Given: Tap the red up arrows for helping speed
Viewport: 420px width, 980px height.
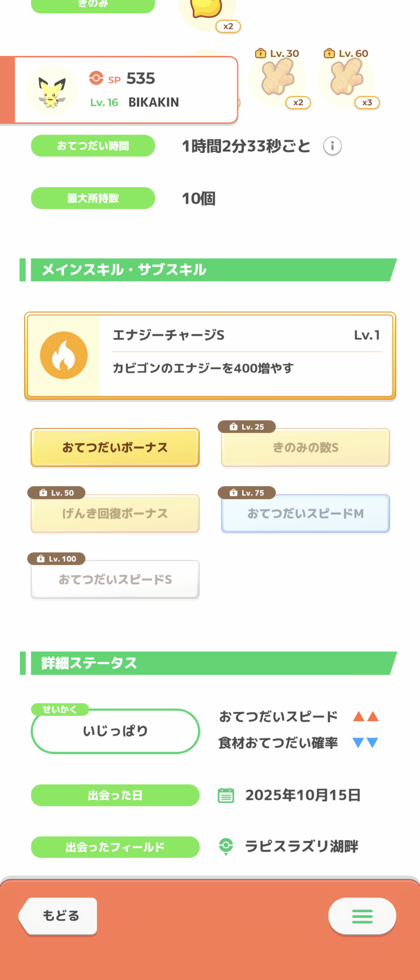Looking at the screenshot, I should [365, 716].
